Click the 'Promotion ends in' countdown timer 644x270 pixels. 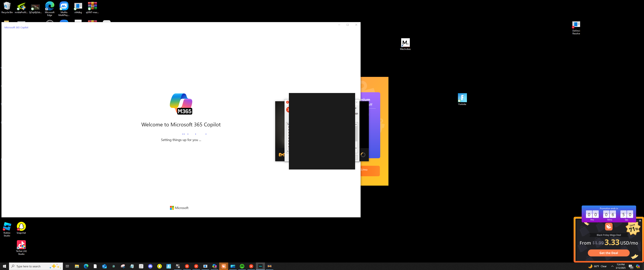pos(608,214)
